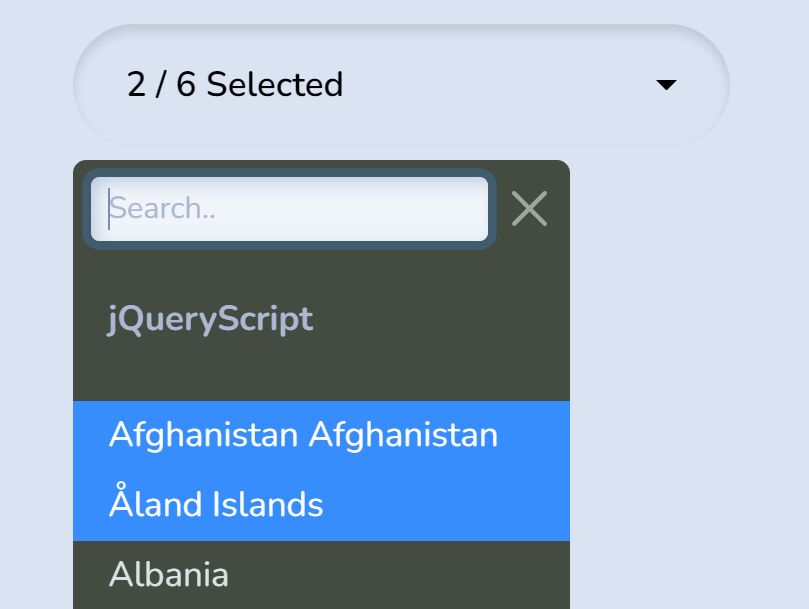Select Albania from the country list
809x609 pixels.
coord(169,574)
